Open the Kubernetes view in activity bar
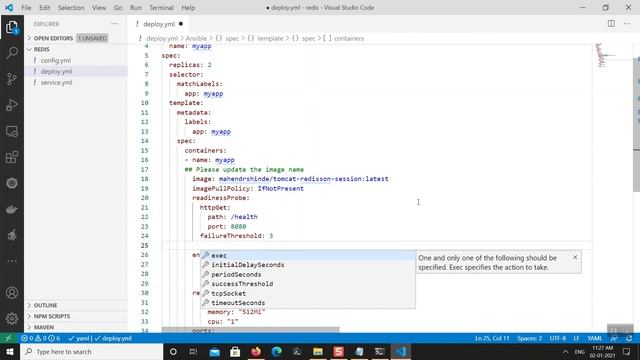Image resolution: width=640 pixels, height=360 pixels. pyautogui.click(x=12, y=183)
